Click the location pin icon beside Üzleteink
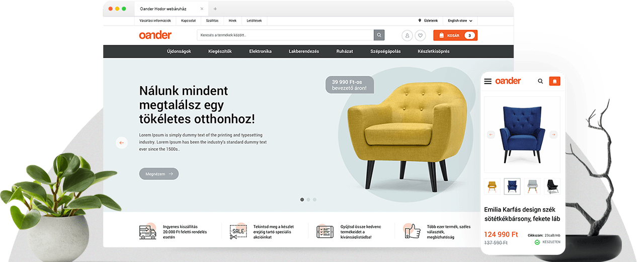Screen dimensions: 644x262 [420, 21]
